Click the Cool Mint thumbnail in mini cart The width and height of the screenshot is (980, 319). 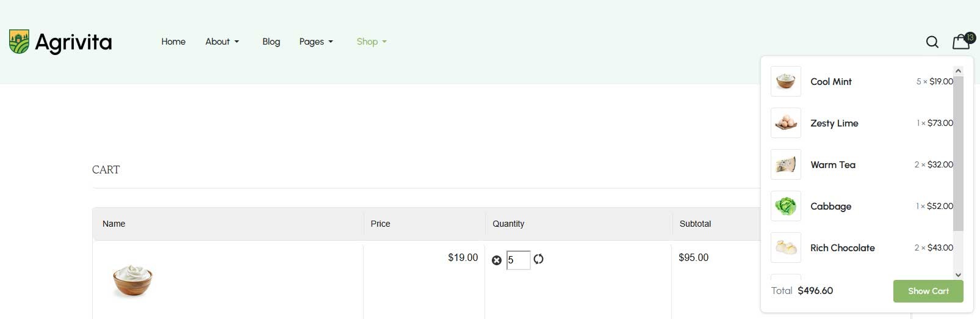[785, 81]
